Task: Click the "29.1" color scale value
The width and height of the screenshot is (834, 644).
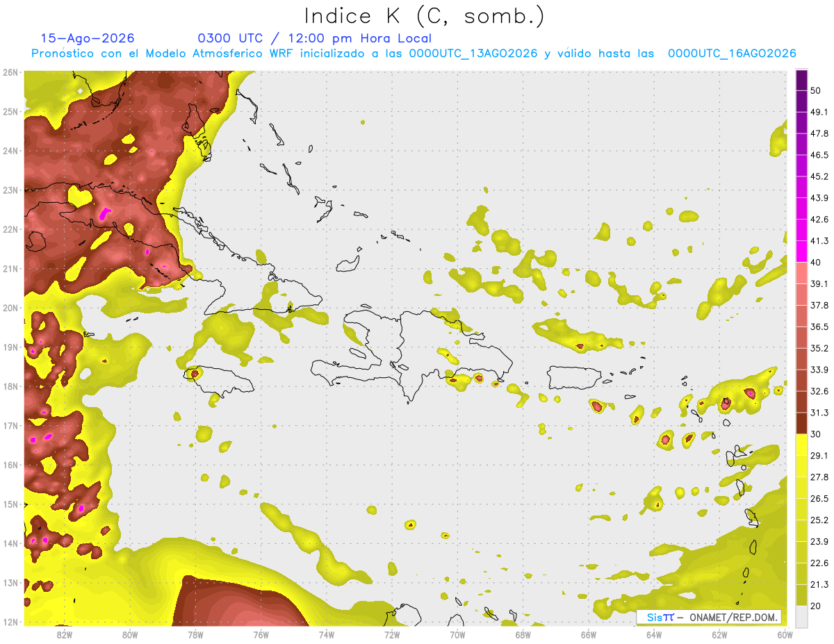Action: [x=819, y=456]
